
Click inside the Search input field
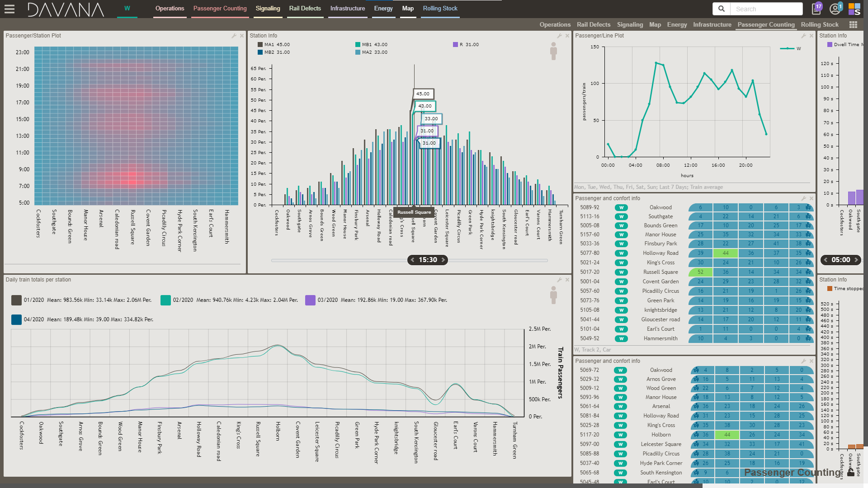pos(766,9)
